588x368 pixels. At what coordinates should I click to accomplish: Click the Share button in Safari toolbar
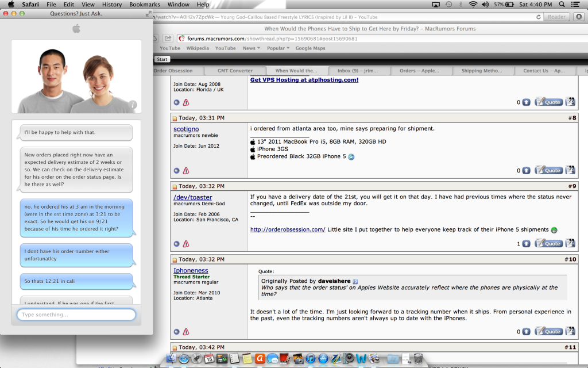pyautogui.click(x=168, y=39)
